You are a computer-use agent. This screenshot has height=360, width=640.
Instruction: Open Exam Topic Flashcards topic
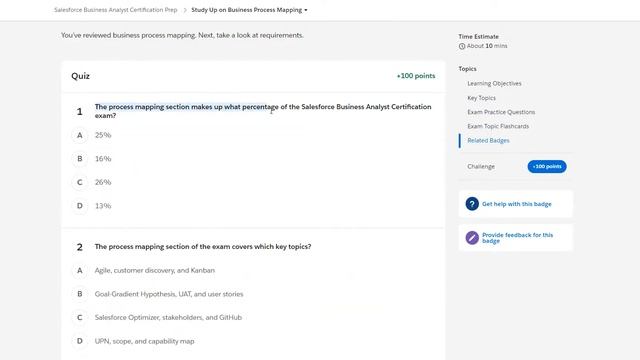(x=498, y=126)
